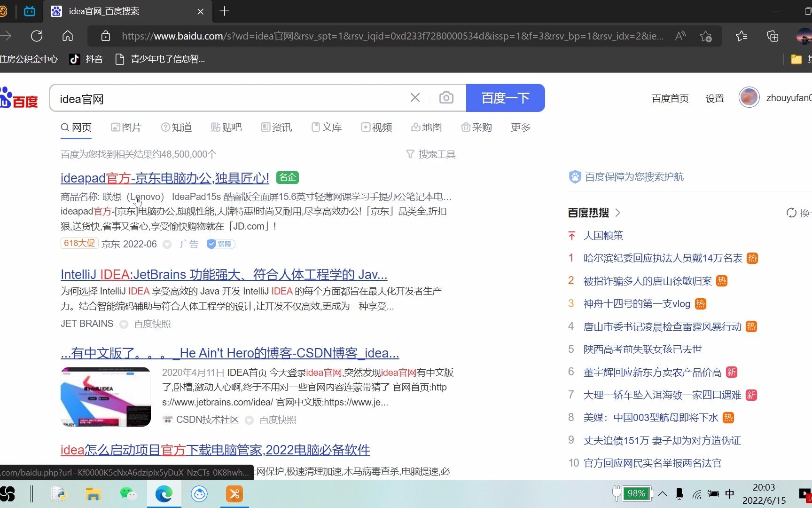Click the browser address bar URL
Screen dimensions: 812x508
pyautogui.click(x=392, y=36)
